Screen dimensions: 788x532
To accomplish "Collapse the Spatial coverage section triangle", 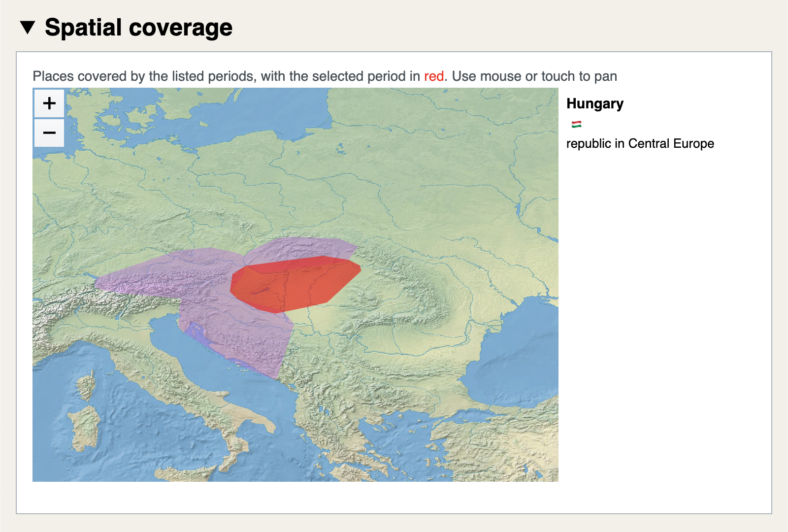I will tap(28, 28).
